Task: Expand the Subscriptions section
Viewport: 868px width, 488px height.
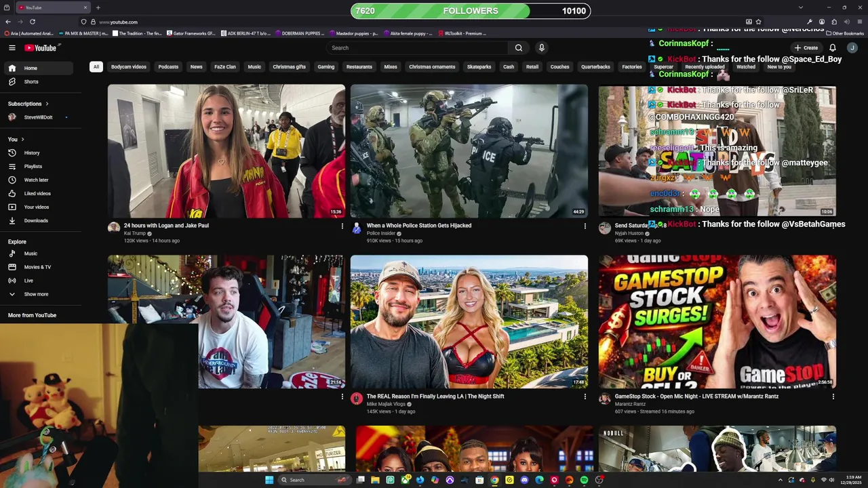Action: [28, 104]
